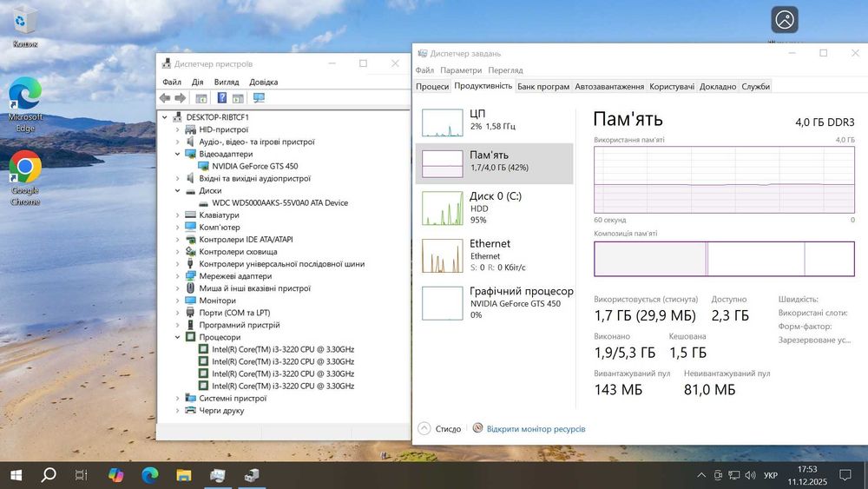Switch to Task Manager taskbar button
The width and height of the screenshot is (868, 489).
click(218, 474)
